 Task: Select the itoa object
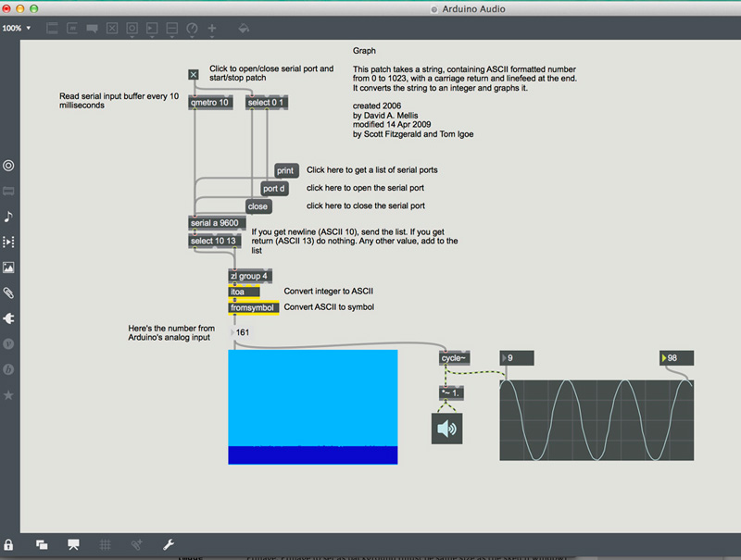(244, 292)
